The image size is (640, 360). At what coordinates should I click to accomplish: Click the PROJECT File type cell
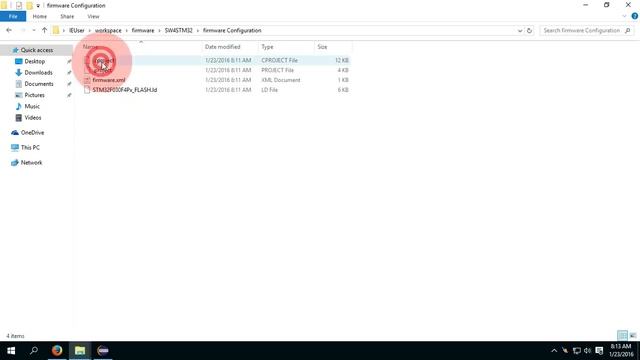pos(278,70)
